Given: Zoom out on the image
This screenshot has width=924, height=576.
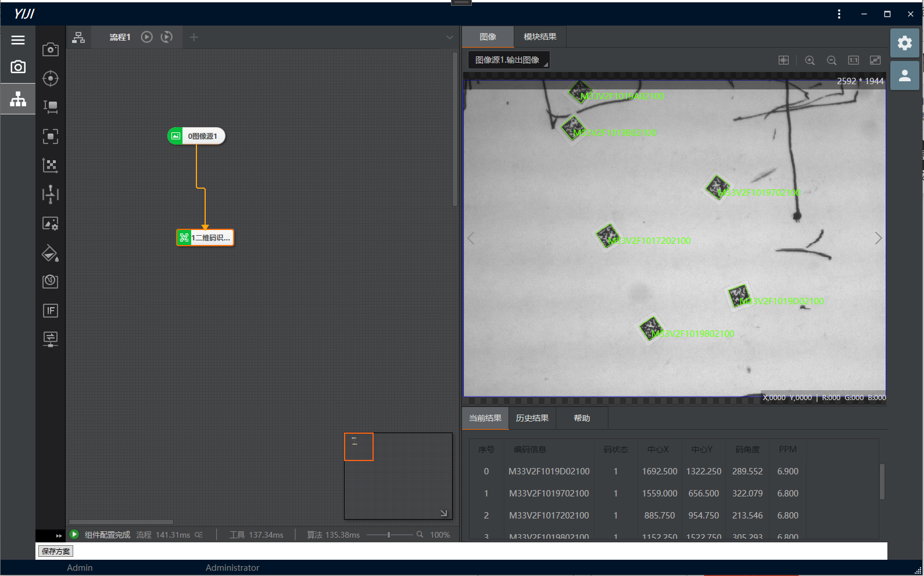Looking at the screenshot, I should pos(832,60).
